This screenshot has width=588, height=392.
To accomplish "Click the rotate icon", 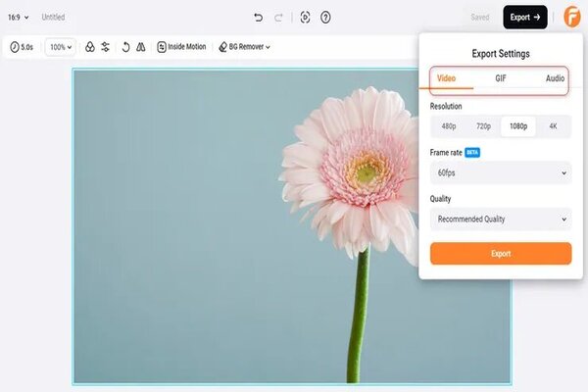I will (126, 47).
